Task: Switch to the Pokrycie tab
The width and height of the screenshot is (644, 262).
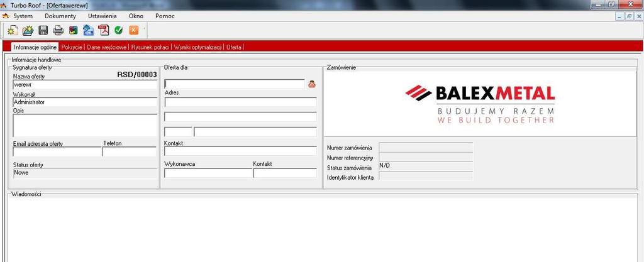Action: click(72, 47)
